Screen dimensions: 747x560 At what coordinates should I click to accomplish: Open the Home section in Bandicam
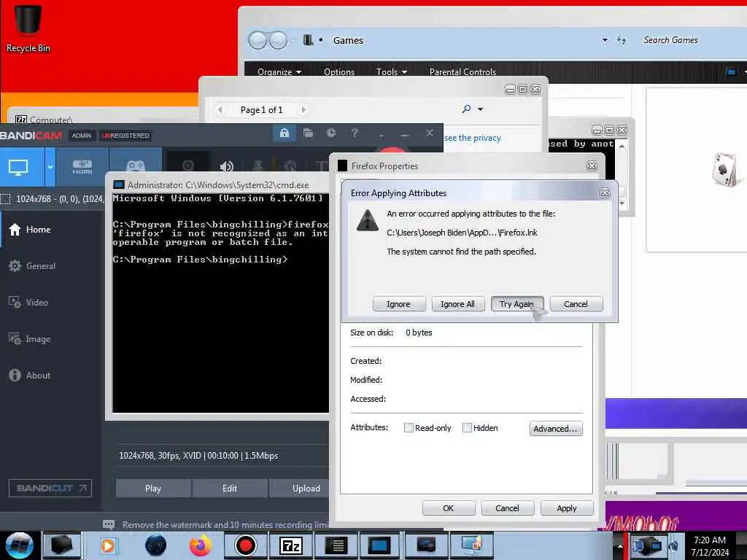[x=30, y=230]
